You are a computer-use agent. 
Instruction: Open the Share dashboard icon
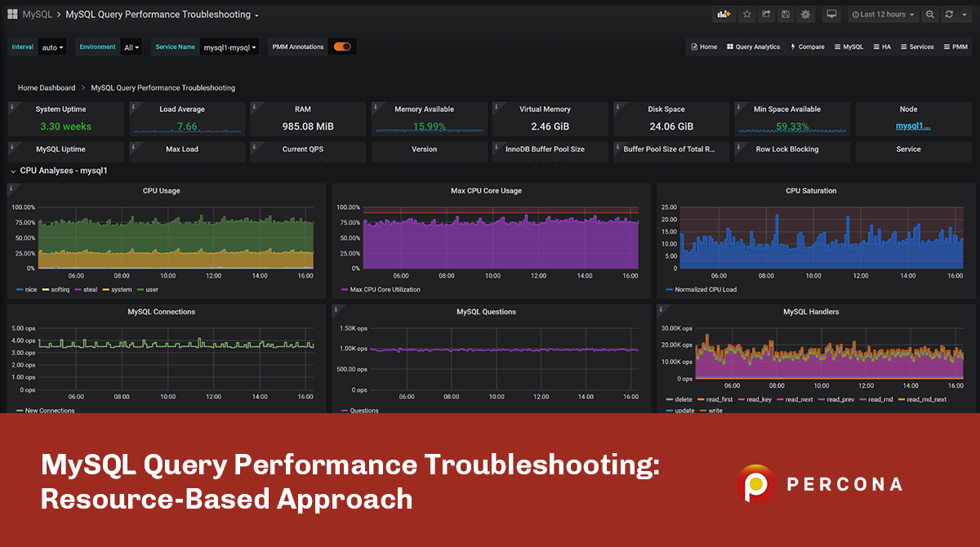766,14
